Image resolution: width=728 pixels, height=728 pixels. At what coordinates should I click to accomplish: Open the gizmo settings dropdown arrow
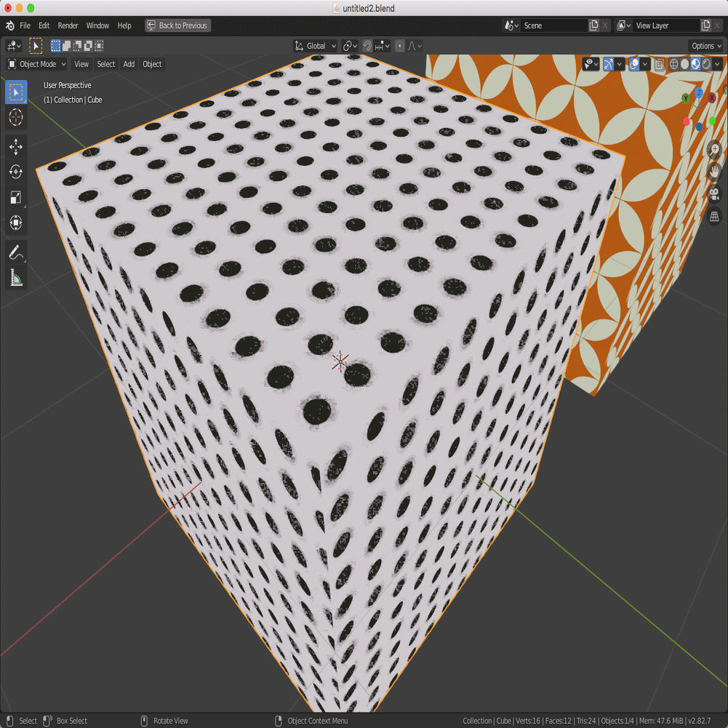click(620, 64)
